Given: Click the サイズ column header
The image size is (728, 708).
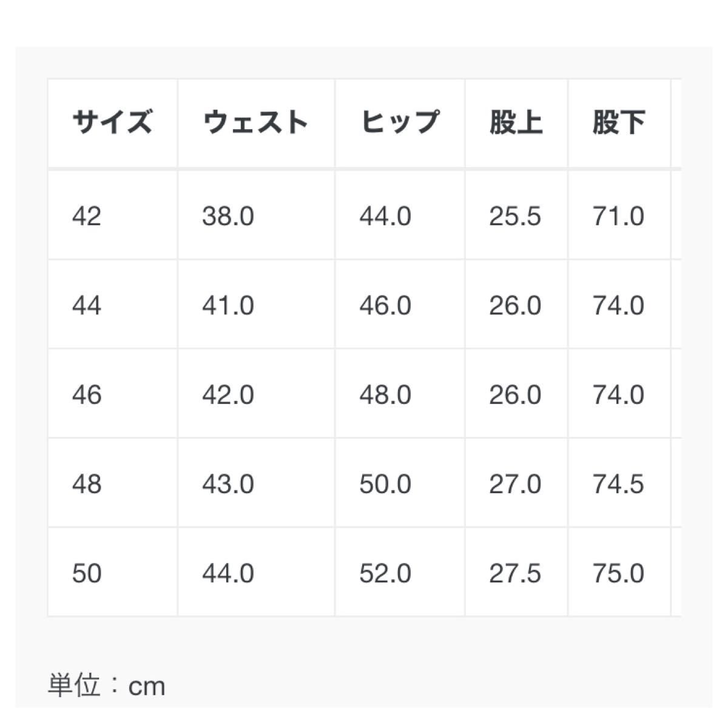Looking at the screenshot, I should click(x=112, y=122).
